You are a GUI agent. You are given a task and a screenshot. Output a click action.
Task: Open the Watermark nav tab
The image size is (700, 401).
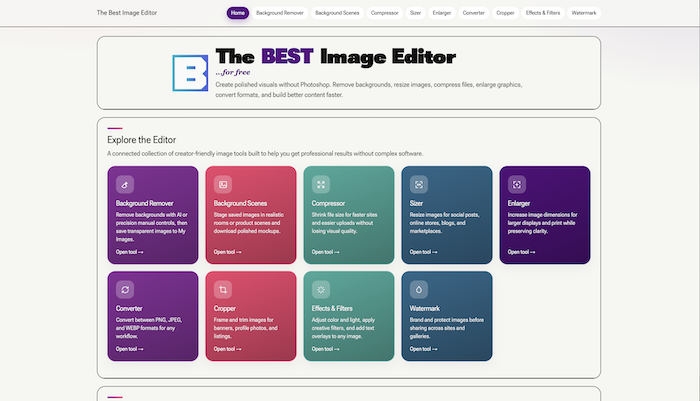tap(584, 13)
